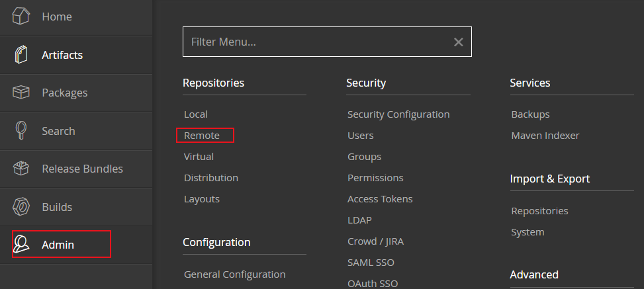This screenshot has height=289, width=644.
Task: Click the Configuration section heading
Action: point(216,243)
